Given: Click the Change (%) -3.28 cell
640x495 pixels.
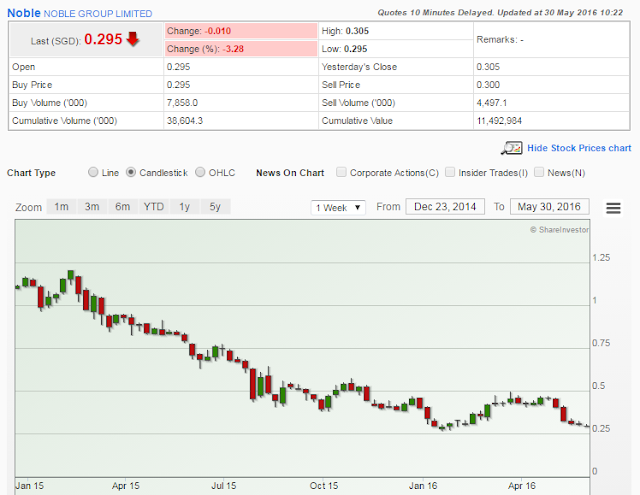Looking at the screenshot, I should tap(241, 49).
